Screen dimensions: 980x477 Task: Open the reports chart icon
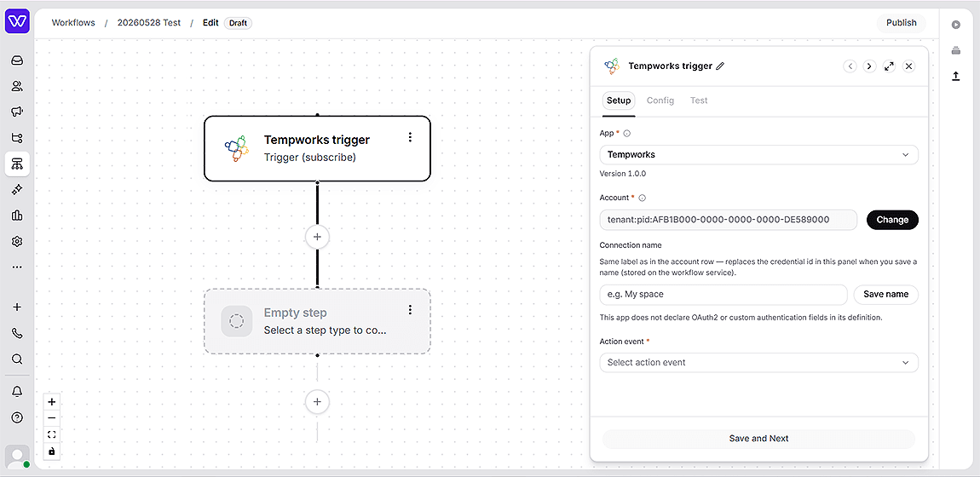point(17,216)
